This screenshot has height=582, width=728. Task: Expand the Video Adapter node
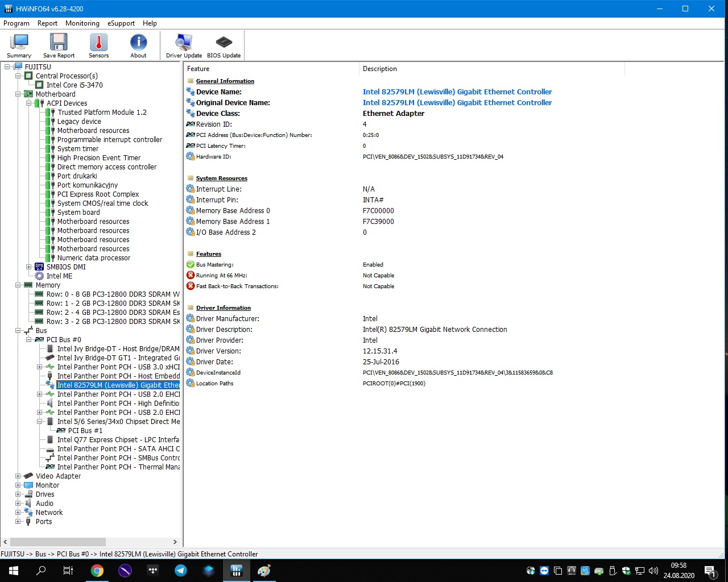[x=18, y=476]
